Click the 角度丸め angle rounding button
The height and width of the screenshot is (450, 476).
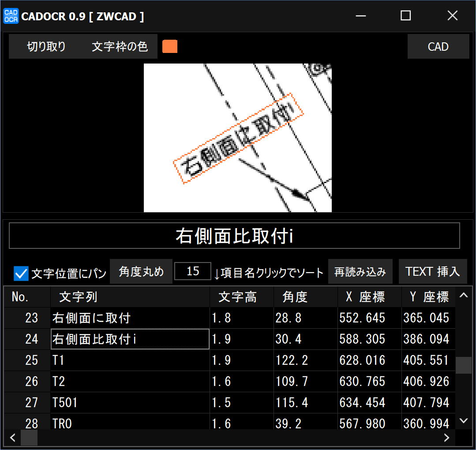pyautogui.click(x=141, y=272)
